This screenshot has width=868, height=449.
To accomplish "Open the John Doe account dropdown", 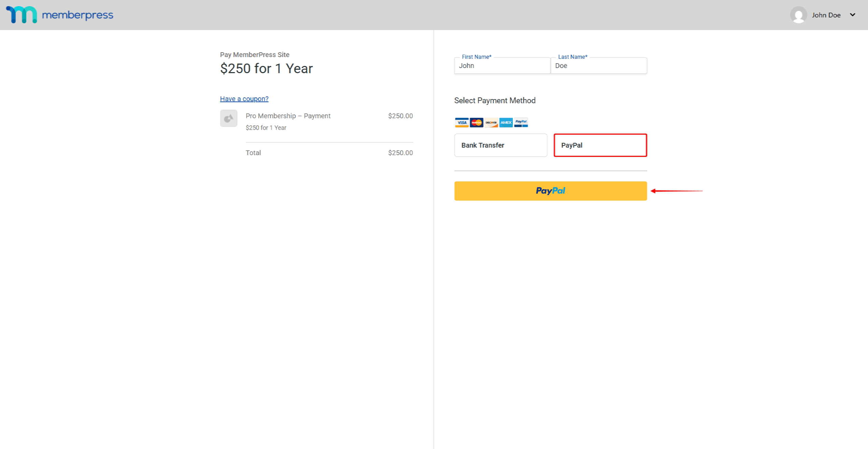I will point(826,15).
